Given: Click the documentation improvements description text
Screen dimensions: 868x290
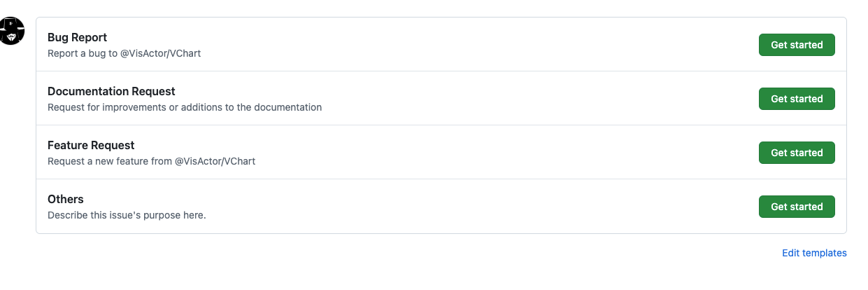Looking at the screenshot, I should 185,107.
